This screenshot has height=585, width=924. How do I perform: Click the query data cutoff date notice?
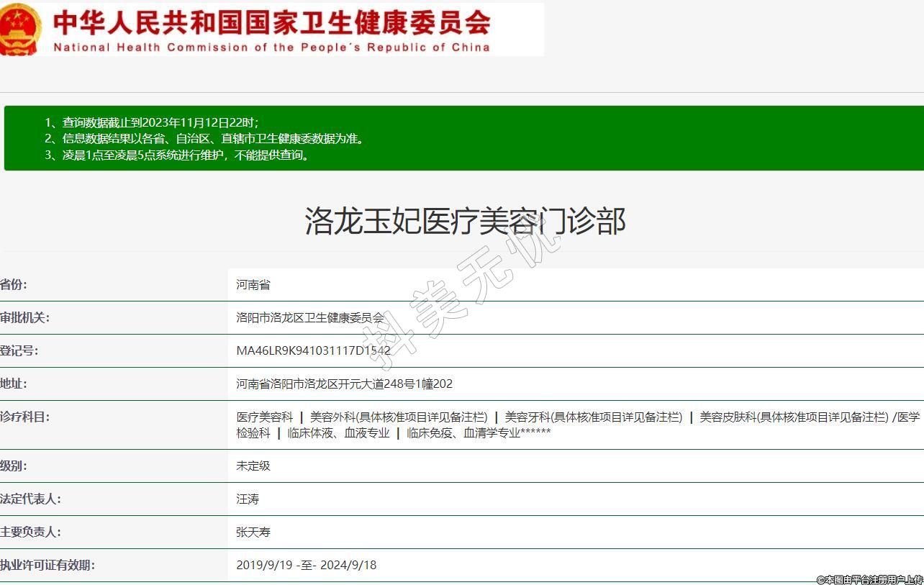151,122
